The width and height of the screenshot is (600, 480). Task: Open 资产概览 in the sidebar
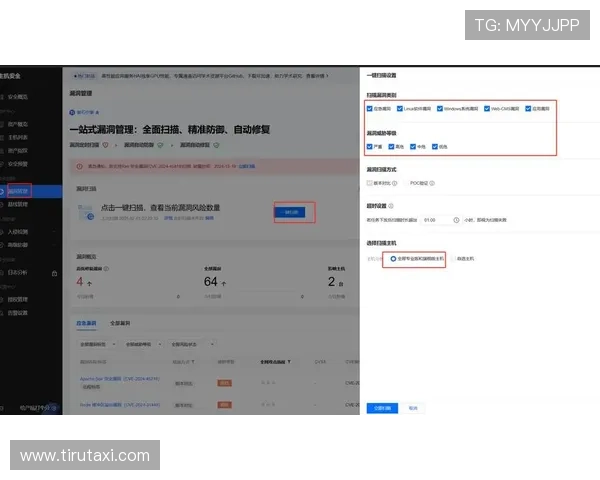pyautogui.click(x=18, y=124)
